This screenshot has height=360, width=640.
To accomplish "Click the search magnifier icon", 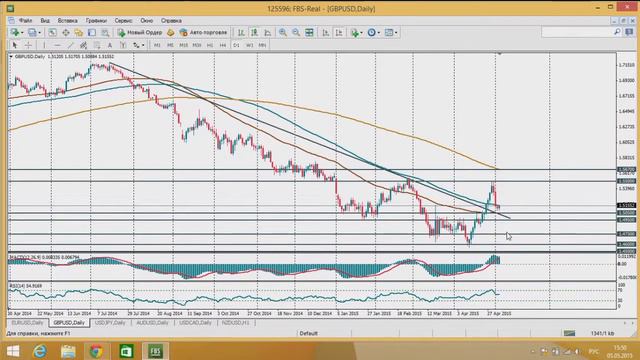I will tap(617, 32).
